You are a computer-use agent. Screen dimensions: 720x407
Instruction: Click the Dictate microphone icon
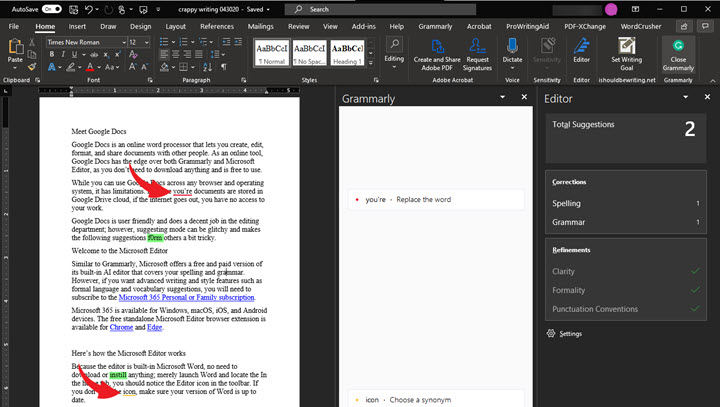tap(512, 46)
